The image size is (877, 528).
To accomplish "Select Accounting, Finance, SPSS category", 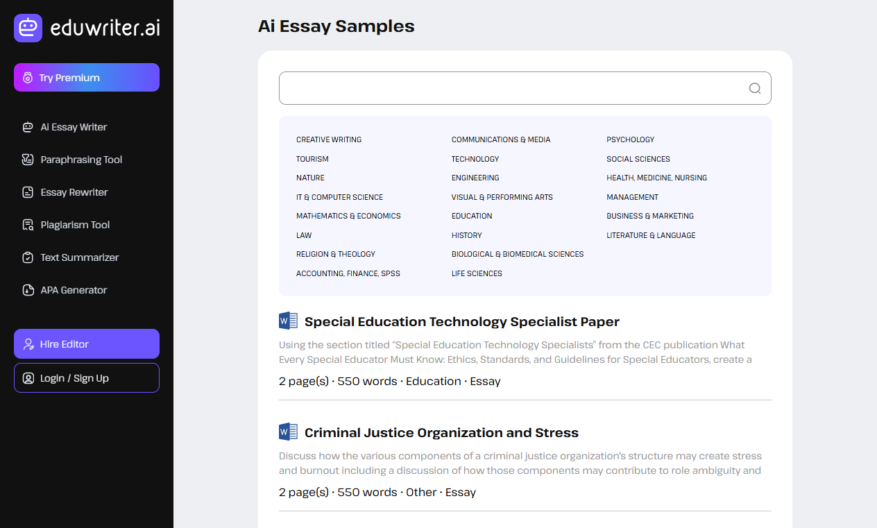I will point(348,274).
